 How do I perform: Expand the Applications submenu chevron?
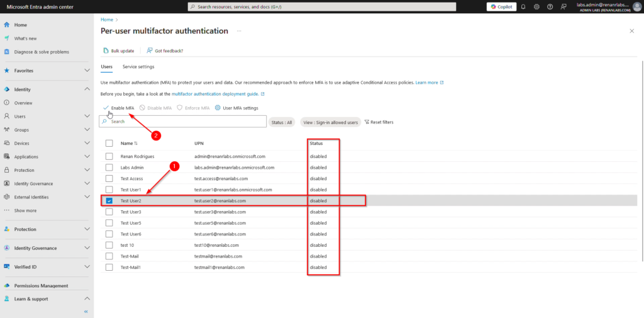point(87,157)
